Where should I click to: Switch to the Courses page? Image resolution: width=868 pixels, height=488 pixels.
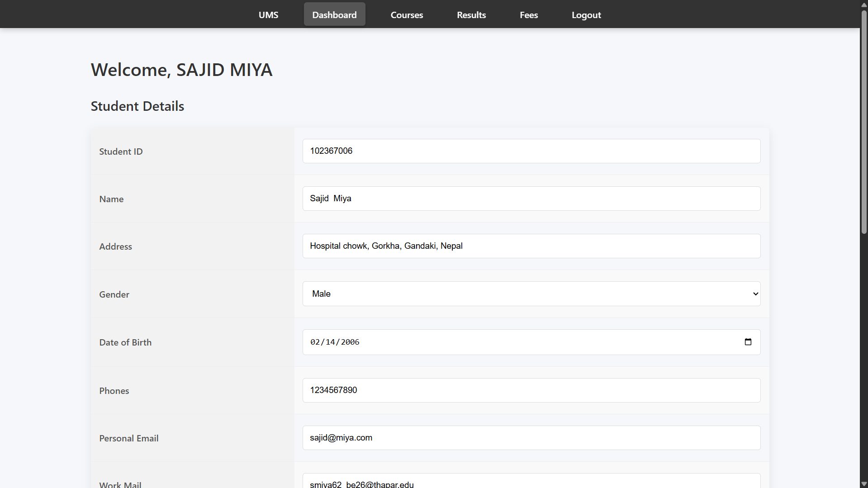point(407,14)
